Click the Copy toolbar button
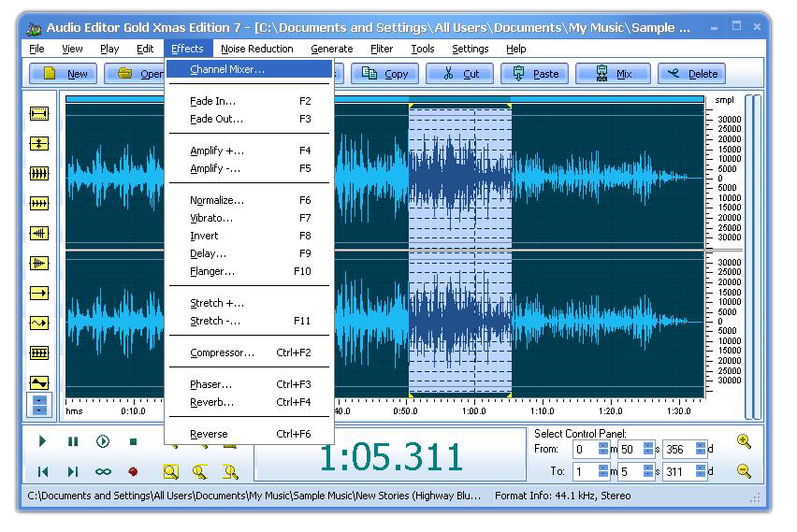The width and height of the screenshot is (797, 532). point(384,74)
